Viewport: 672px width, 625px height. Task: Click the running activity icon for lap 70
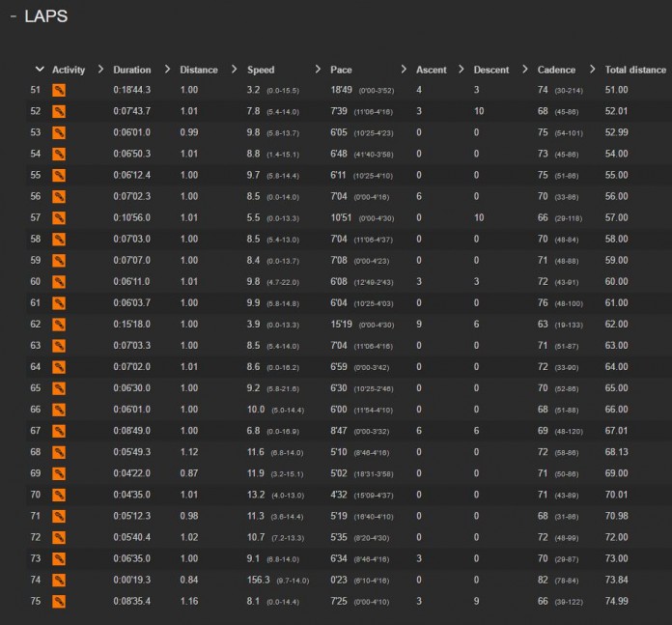click(x=59, y=495)
